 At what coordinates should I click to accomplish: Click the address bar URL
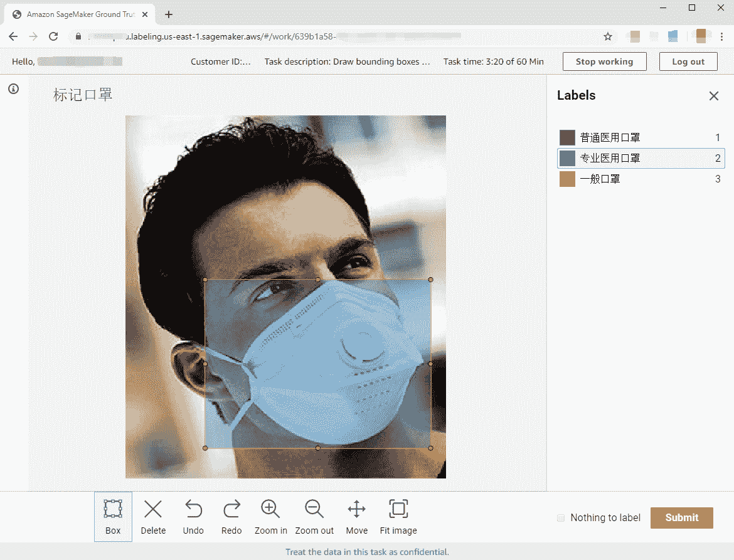click(275, 36)
